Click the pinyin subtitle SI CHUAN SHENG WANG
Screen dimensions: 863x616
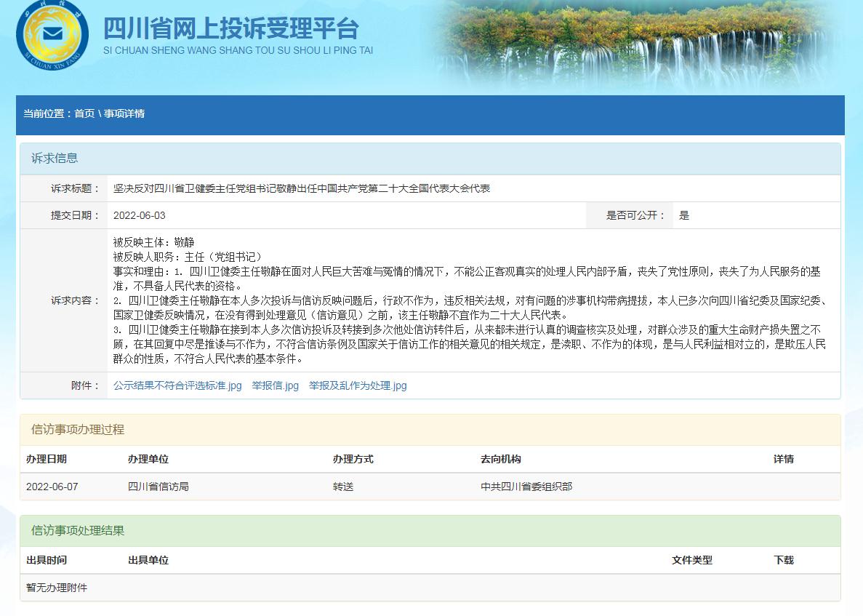238,50
